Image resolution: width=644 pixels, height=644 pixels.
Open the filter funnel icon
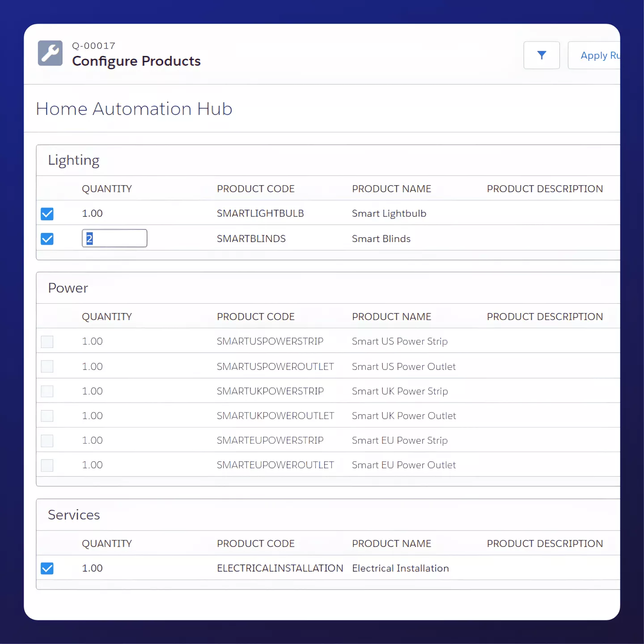pos(542,55)
